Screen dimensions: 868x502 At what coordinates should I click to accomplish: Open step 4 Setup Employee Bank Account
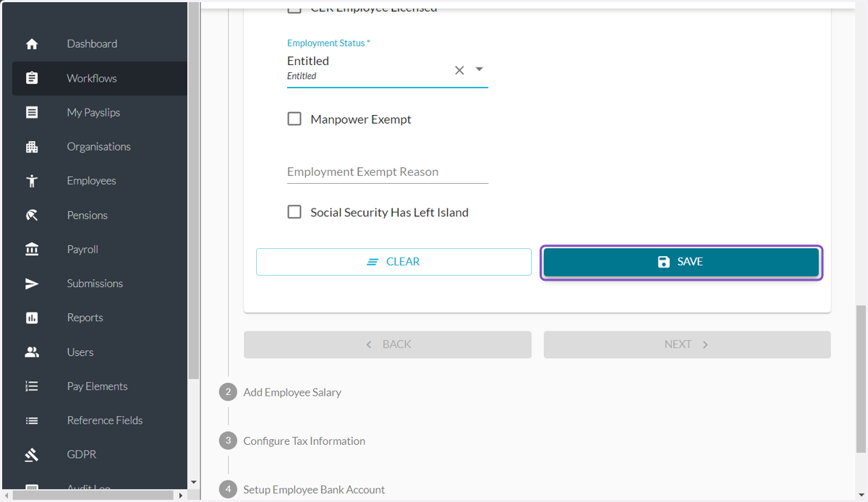pyautogui.click(x=302, y=490)
